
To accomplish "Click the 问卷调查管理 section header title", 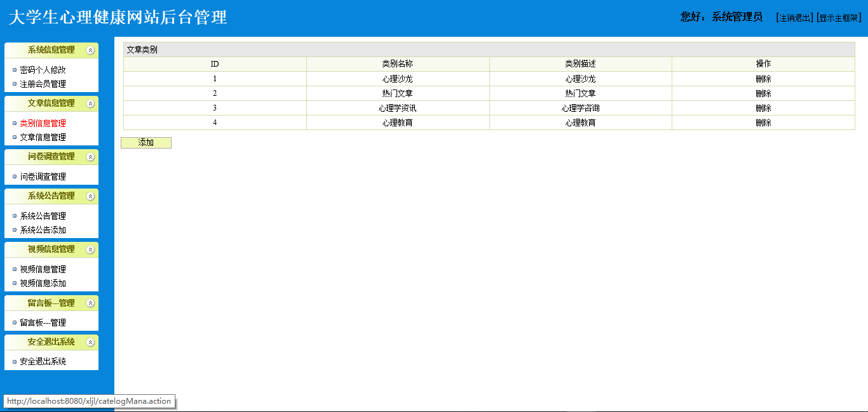I will (x=51, y=157).
